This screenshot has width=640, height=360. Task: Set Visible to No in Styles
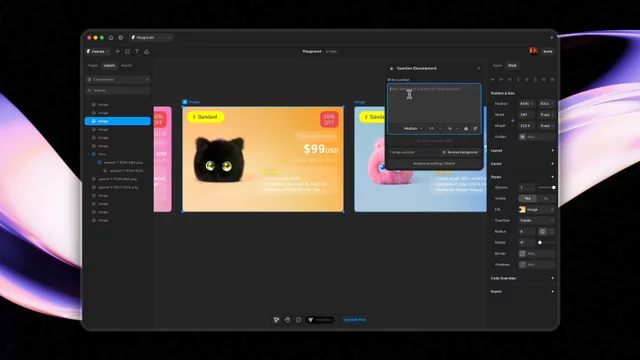546,198
